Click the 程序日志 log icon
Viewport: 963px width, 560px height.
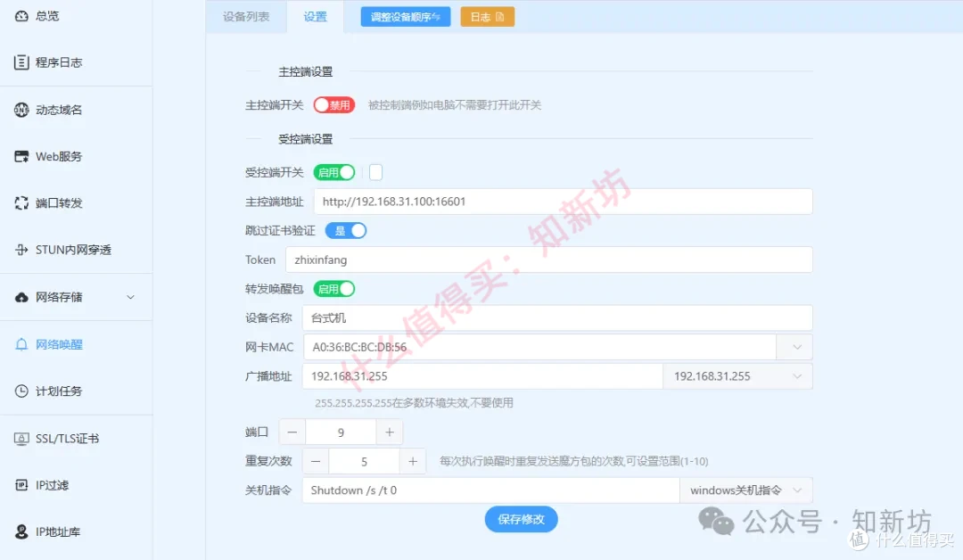(x=21, y=62)
